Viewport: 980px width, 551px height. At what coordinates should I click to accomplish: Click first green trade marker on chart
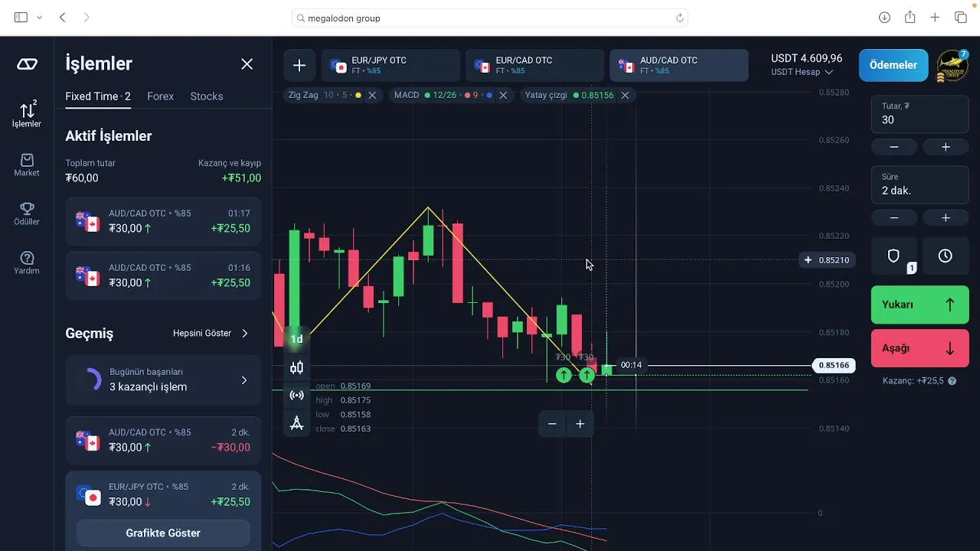click(x=563, y=375)
